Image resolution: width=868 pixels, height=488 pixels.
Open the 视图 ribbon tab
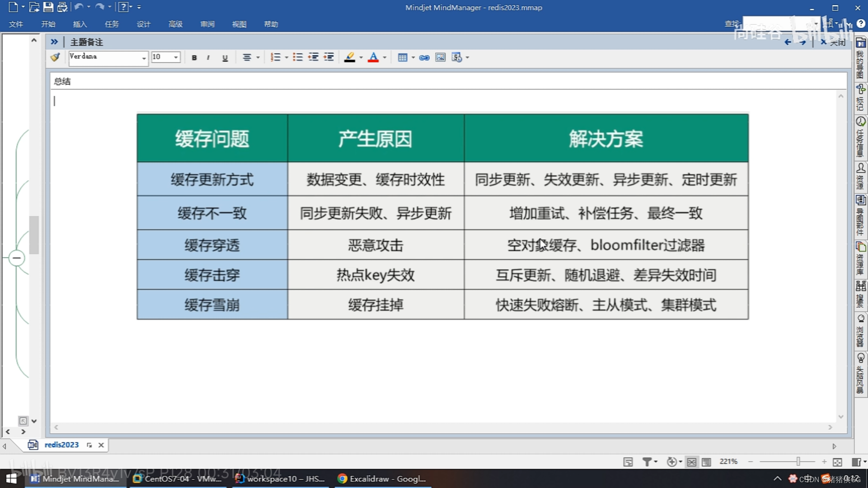coord(239,24)
